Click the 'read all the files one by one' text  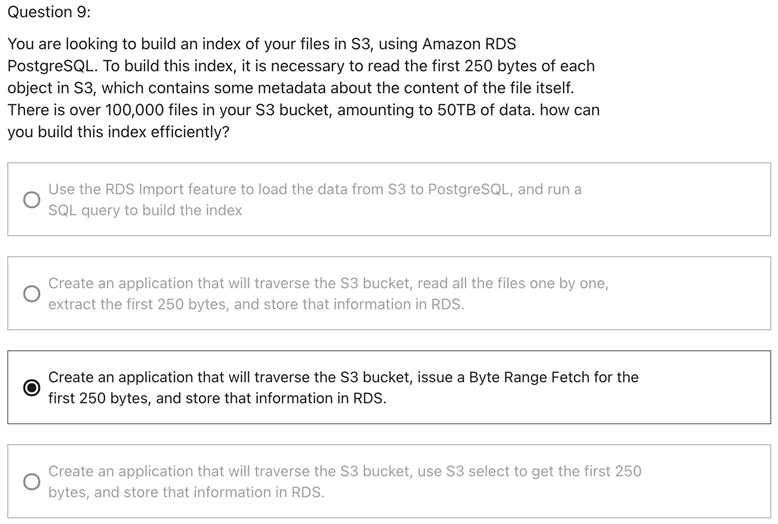click(513, 283)
